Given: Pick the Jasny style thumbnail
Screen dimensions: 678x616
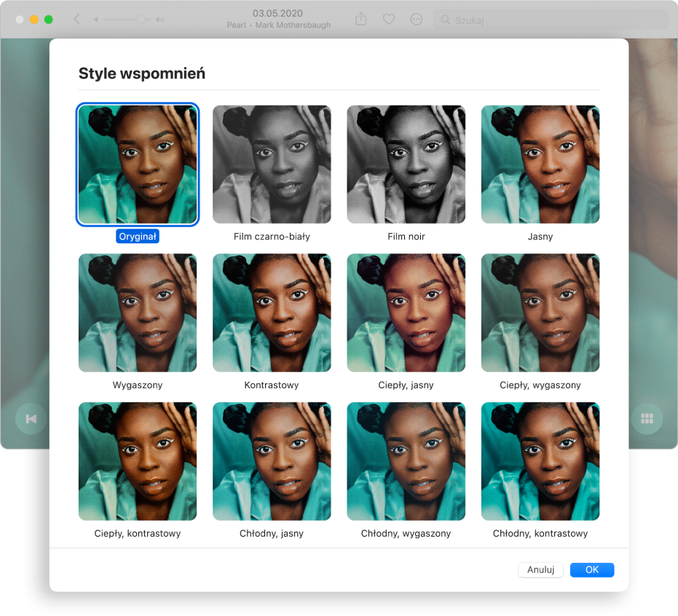Looking at the screenshot, I should (540, 165).
